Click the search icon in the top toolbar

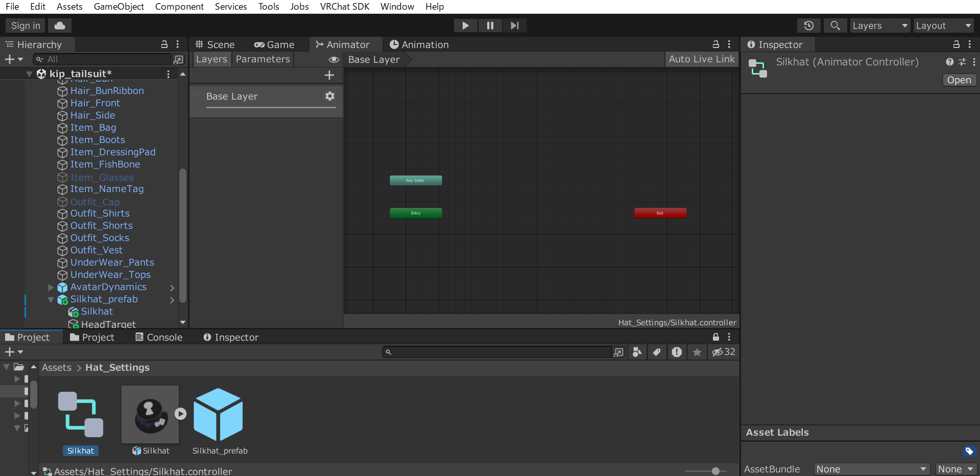click(x=834, y=26)
